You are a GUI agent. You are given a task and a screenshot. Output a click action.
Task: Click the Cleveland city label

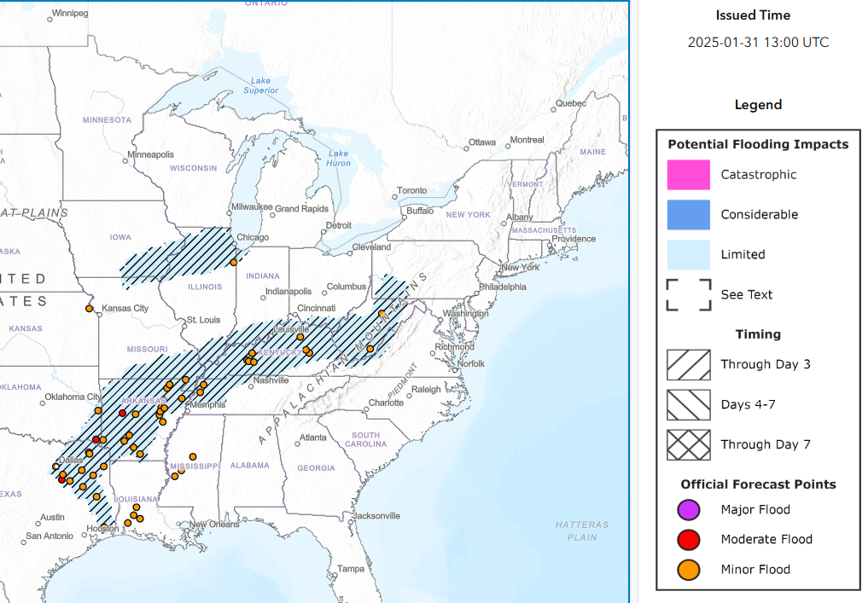point(371,247)
